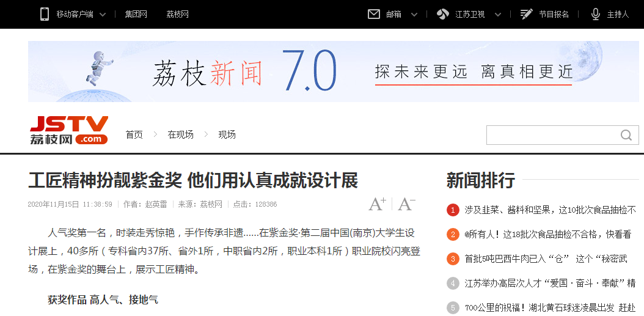The image size is (644, 316).
Task: Click the 主持人 microphone icon
Action: [x=596, y=14]
